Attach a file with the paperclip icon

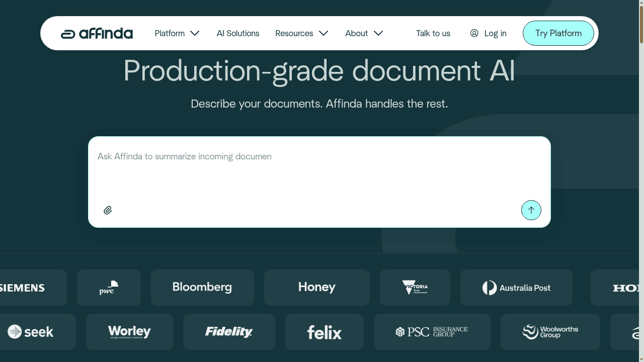click(x=108, y=210)
